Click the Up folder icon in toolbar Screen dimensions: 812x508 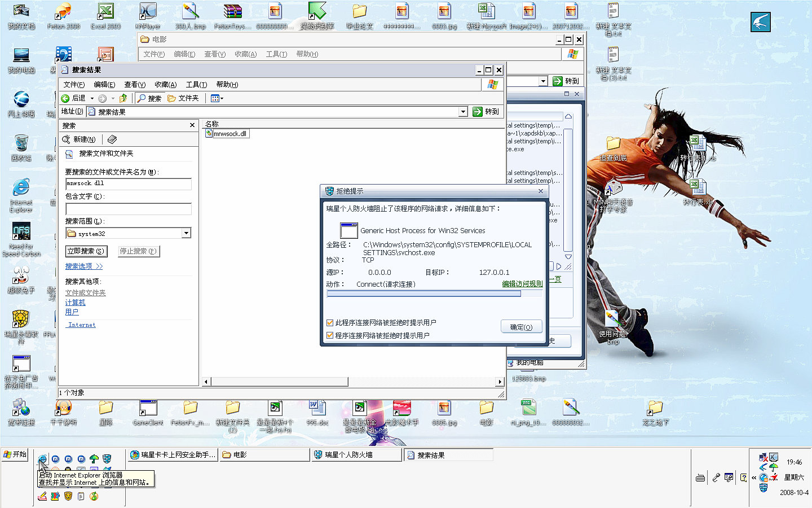[123, 98]
